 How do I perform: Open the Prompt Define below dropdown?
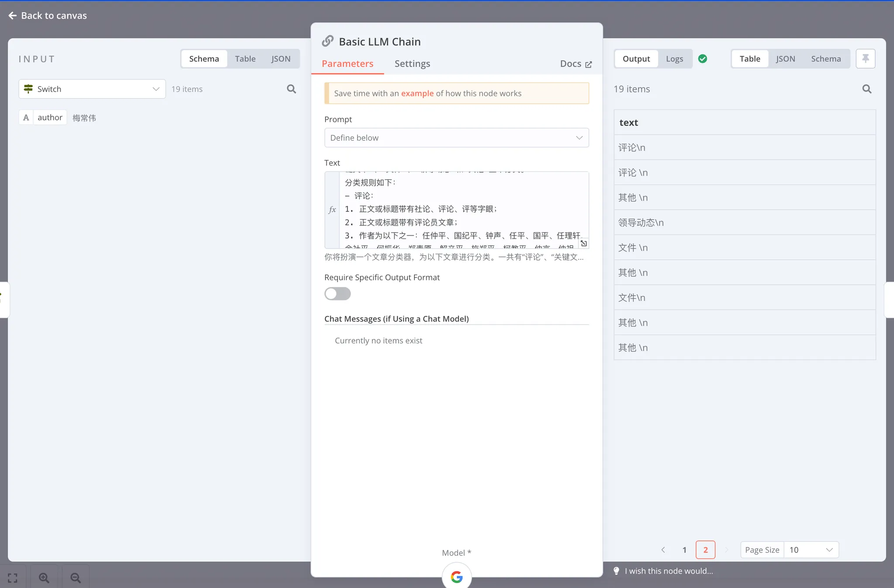click(456, 138)
